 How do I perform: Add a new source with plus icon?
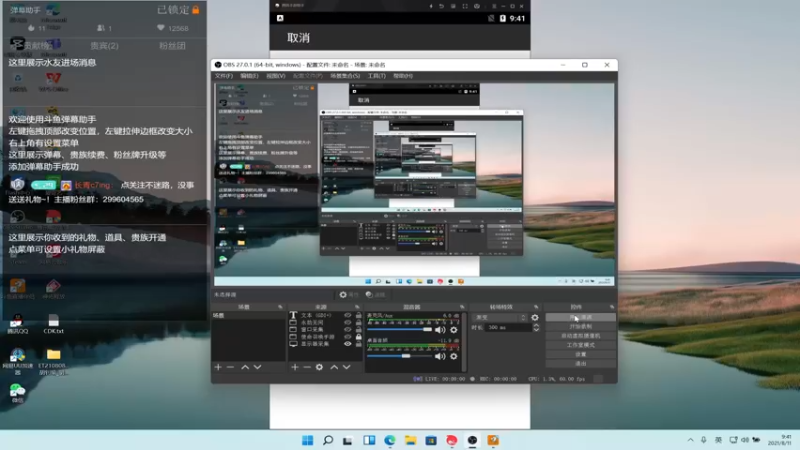[295, 367]
